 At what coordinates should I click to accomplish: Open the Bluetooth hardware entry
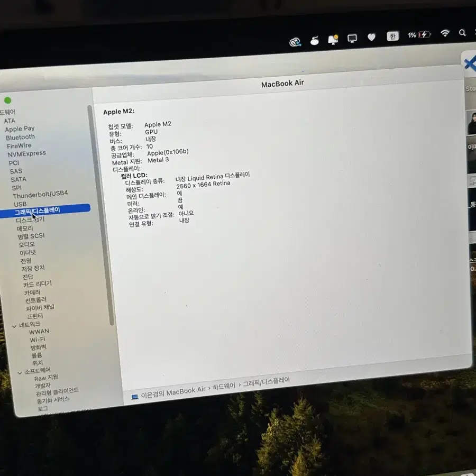coord(20,137)
